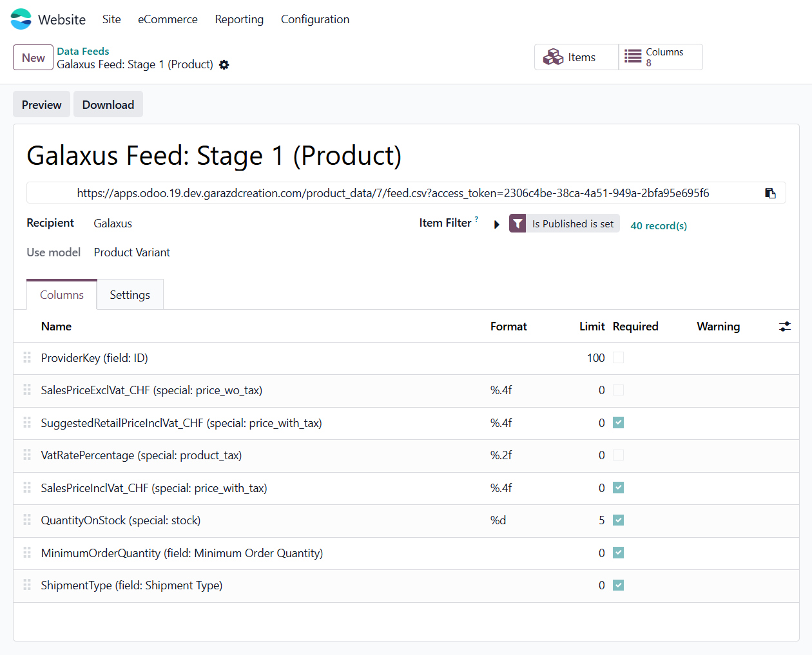The image size is (812, 655).
Task: Open SuggestedRetailPriceInclVat_CHF column row
Action: click(x=406, y=423)
